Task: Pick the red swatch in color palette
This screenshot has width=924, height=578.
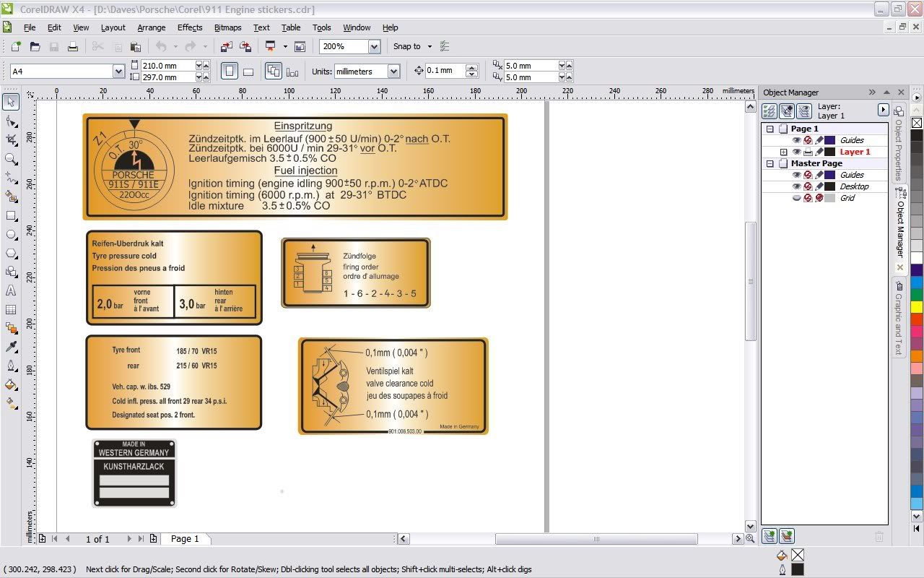Action: point(916,319)
